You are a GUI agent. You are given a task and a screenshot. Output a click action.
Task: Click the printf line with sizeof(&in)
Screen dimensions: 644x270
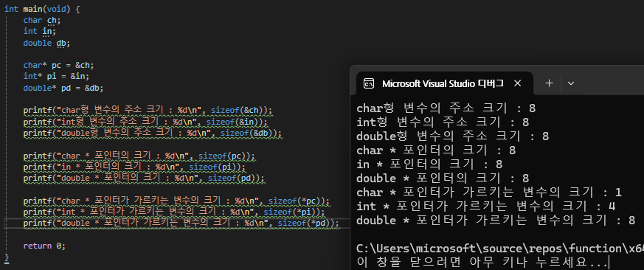coord(145,122)
